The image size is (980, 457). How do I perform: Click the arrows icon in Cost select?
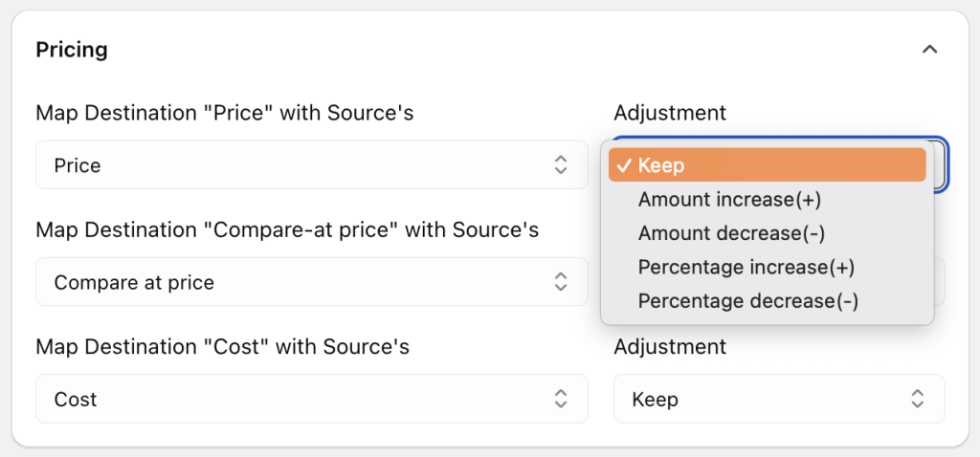click(x=561, y=399)
